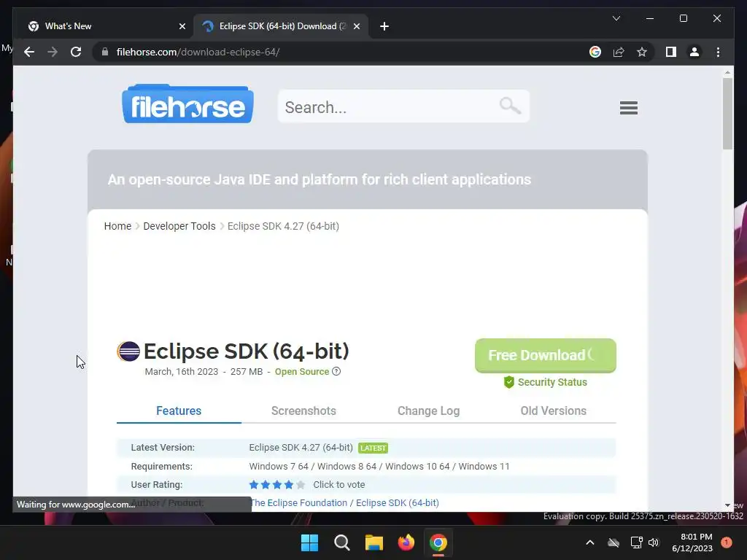The image size is (747, 560).
Task: Reload the page with the refresh icon
Action: (76, 52)
